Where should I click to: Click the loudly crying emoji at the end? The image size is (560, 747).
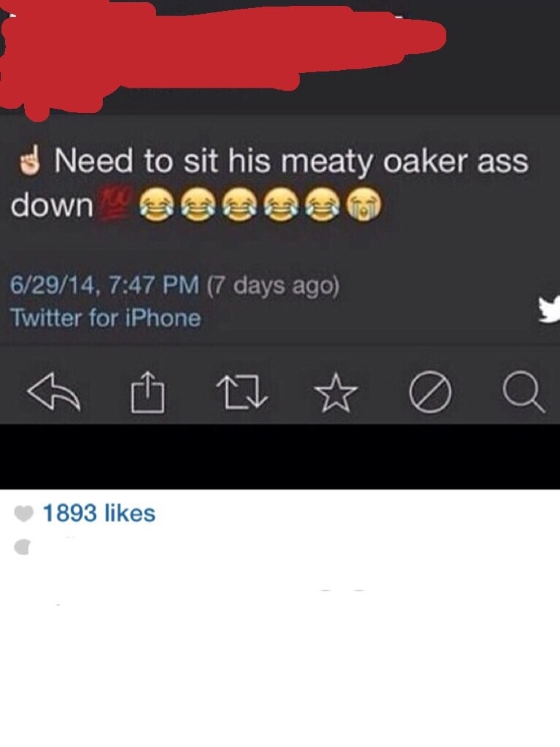[364, 206]
